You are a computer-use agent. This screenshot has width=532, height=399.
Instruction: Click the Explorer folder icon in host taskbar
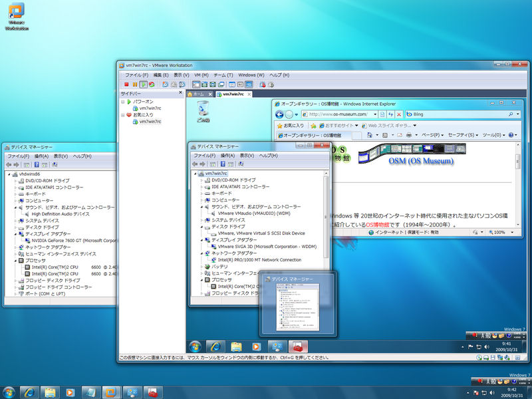[50, 392]
